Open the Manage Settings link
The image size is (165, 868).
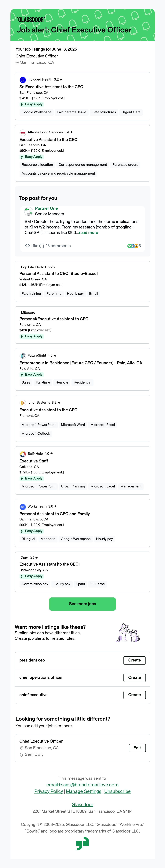[83, 791]
